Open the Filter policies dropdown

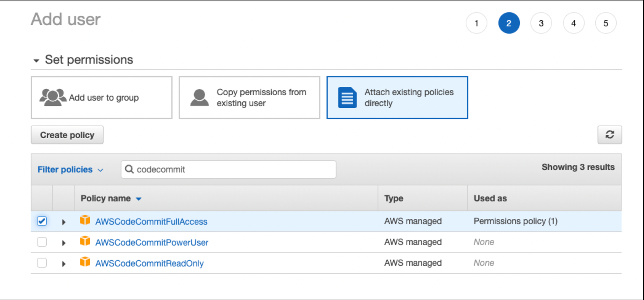70,170
